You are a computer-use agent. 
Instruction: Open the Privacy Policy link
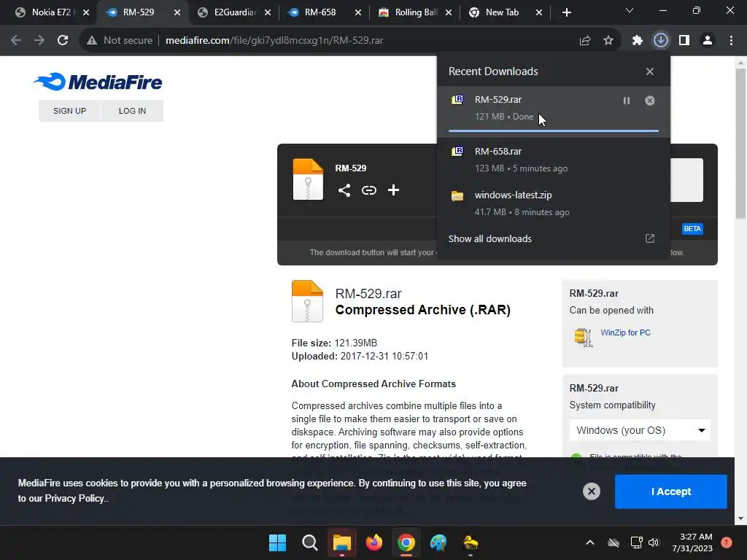pos(74,498)
